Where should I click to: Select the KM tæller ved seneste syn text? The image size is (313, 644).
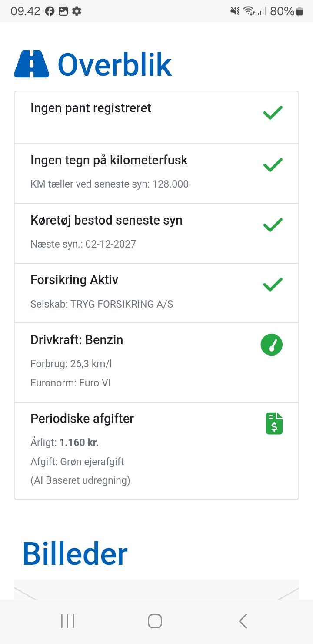pyautogui.click(x=110, y=184)
